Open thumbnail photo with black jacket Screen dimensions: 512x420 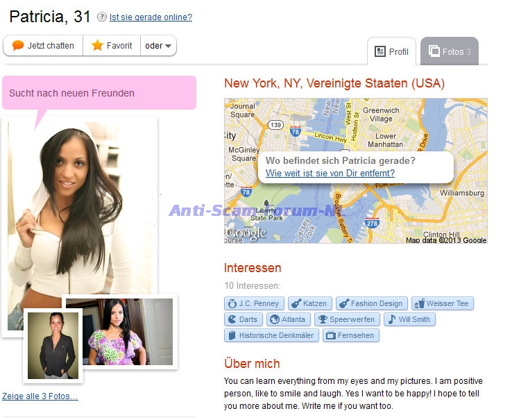coord(53,346)
